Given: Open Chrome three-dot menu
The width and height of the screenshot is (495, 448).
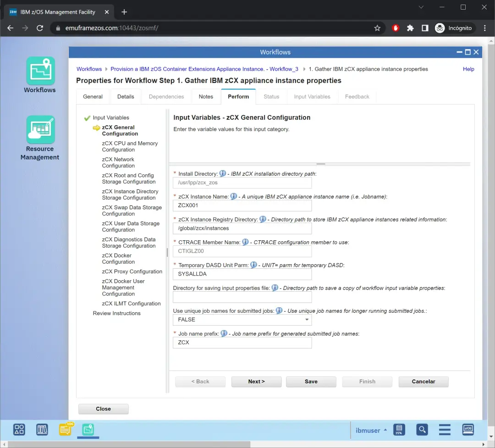Looking at the screenshot, I should [x=485, y=28].
